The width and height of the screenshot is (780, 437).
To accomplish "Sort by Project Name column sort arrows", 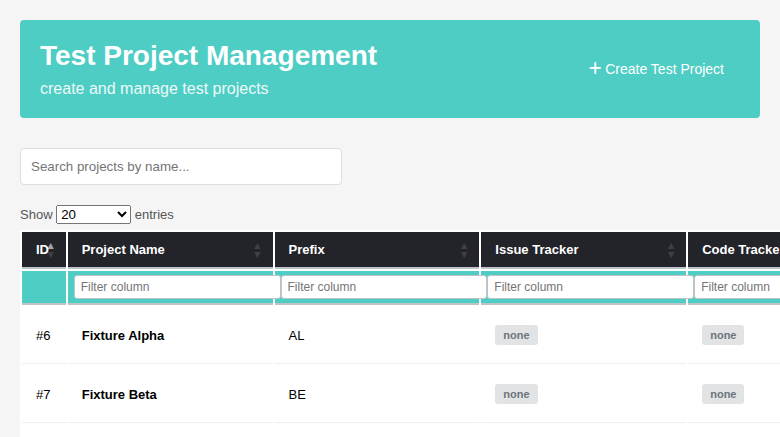I will 257,250.
